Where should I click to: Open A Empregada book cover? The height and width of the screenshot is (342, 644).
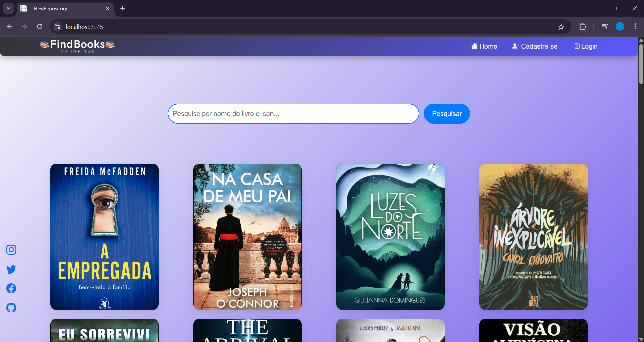[104, 237]
